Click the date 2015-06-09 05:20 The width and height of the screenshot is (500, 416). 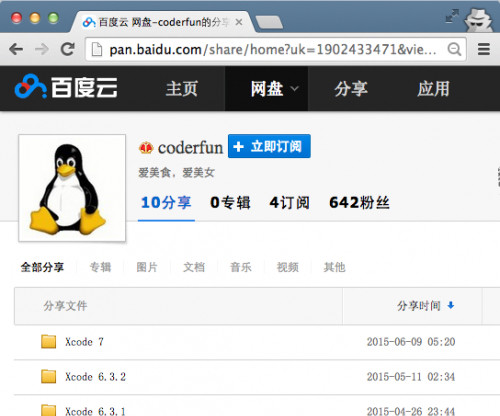411,342
